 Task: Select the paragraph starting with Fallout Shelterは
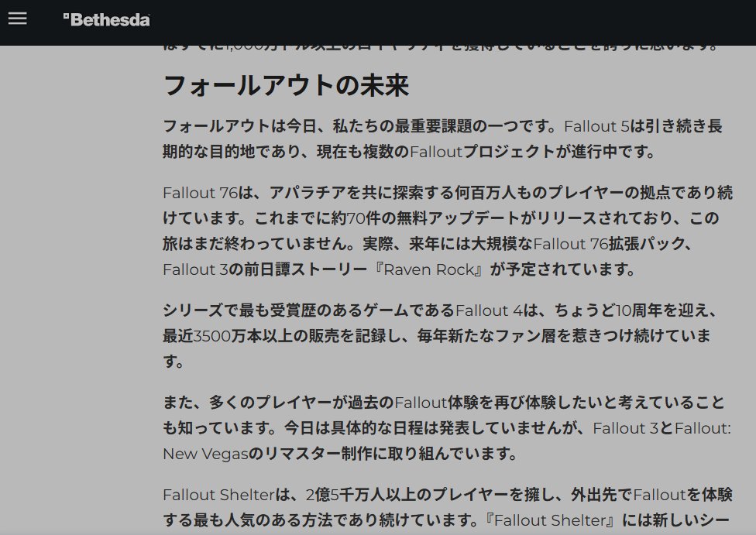click(448, 508)
